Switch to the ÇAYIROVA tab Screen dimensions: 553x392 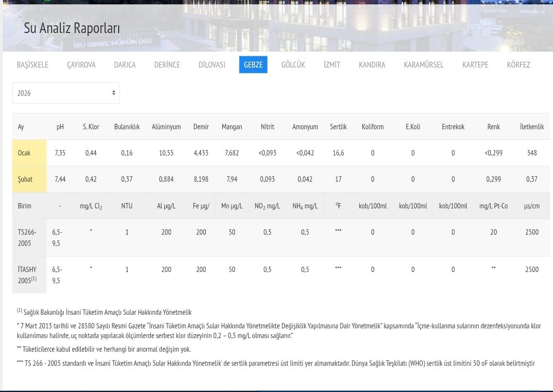point(81,65)
